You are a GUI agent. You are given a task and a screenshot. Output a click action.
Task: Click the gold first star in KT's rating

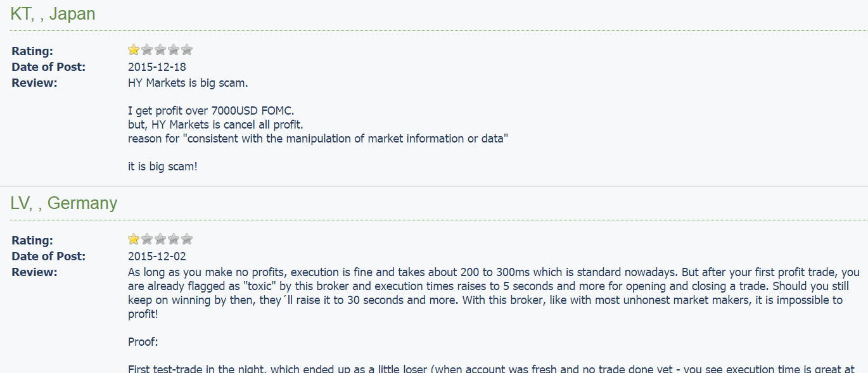pos(134,50)
